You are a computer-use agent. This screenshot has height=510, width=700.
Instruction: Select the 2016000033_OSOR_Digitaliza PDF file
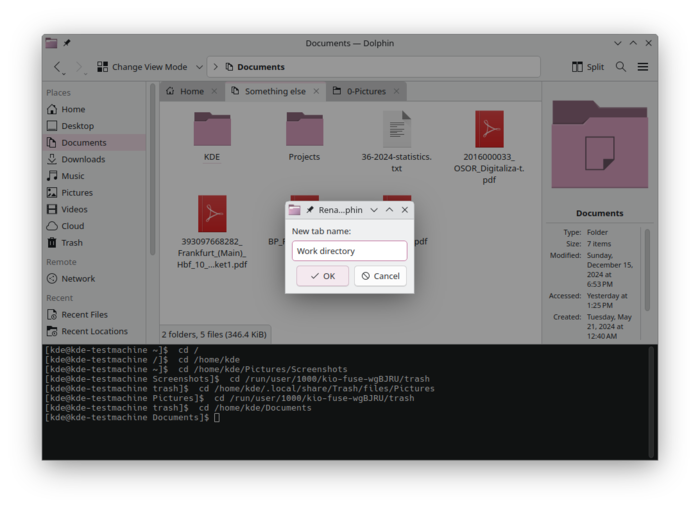point(489,130)
